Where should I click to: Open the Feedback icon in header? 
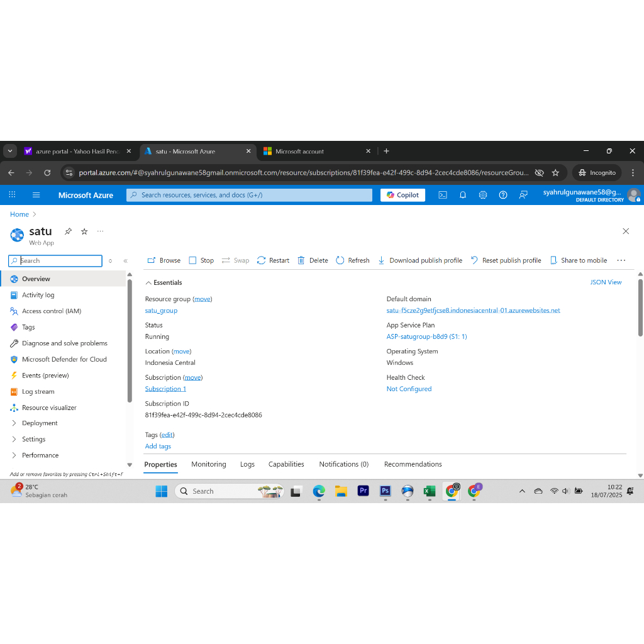[x=523, y=195]
